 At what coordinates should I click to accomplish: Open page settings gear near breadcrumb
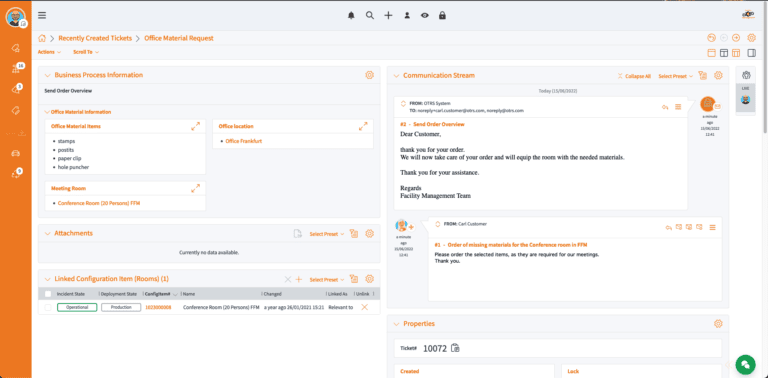pyautogui.click(x=751, y=38)
